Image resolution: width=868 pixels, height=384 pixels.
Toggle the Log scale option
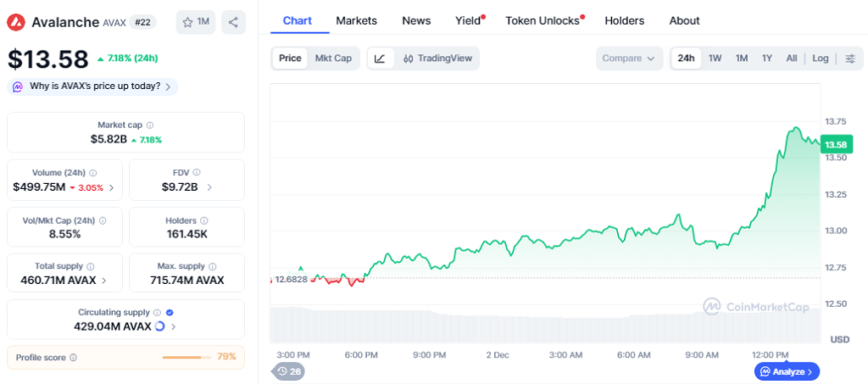820,58
